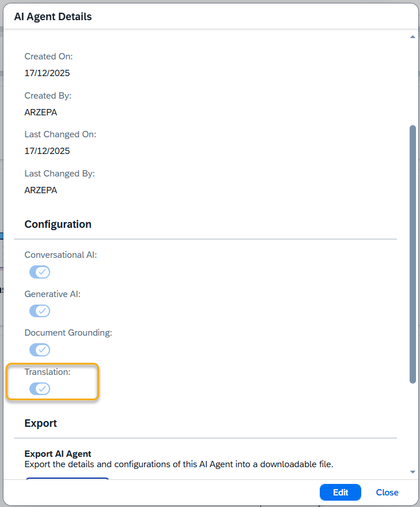Click the scrollbar down arrow
Viewport: 420px width, 507px height.
click(x=413, y=472)
